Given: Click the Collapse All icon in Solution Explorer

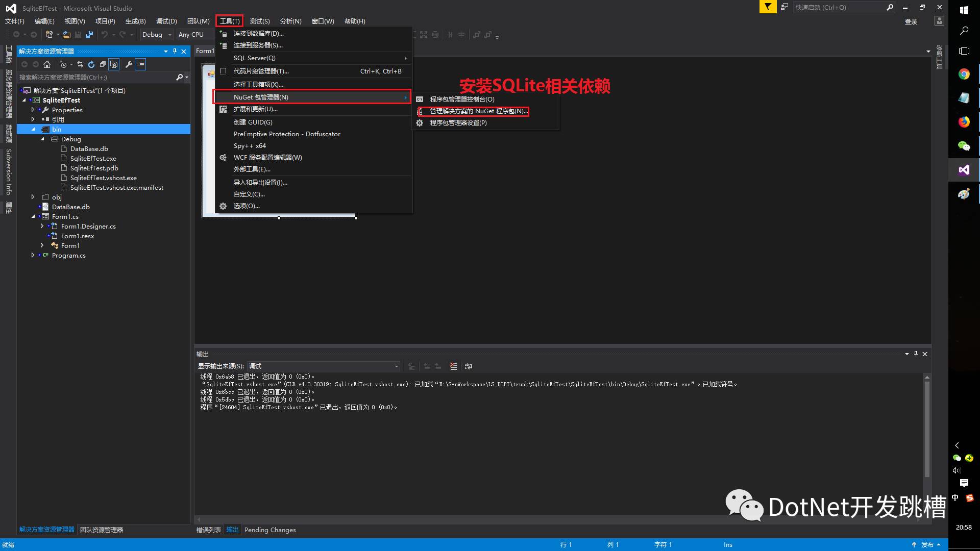Looking at the screenshot, I should coord(103,64).
